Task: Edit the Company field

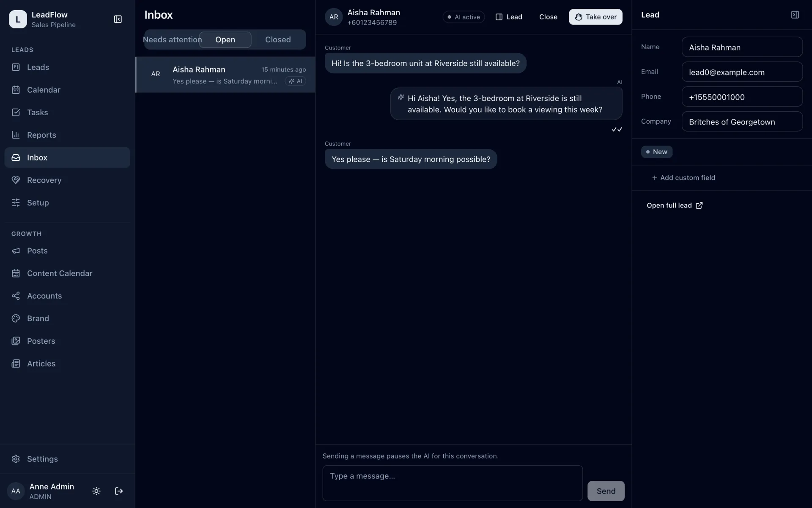Action: click(x=742, y=121)
